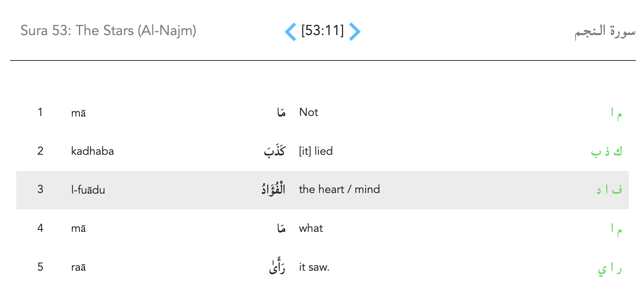Open the green root of l-fuādu

609,190
